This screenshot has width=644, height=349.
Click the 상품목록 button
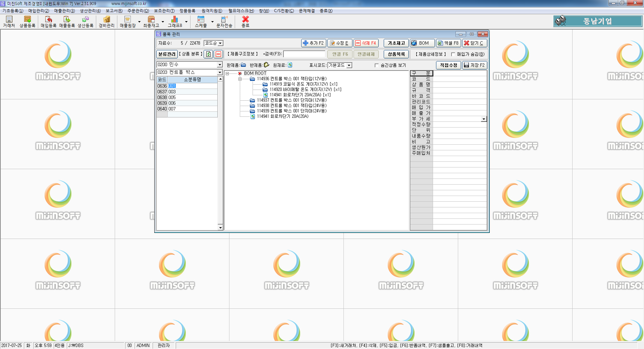(396, 54)
